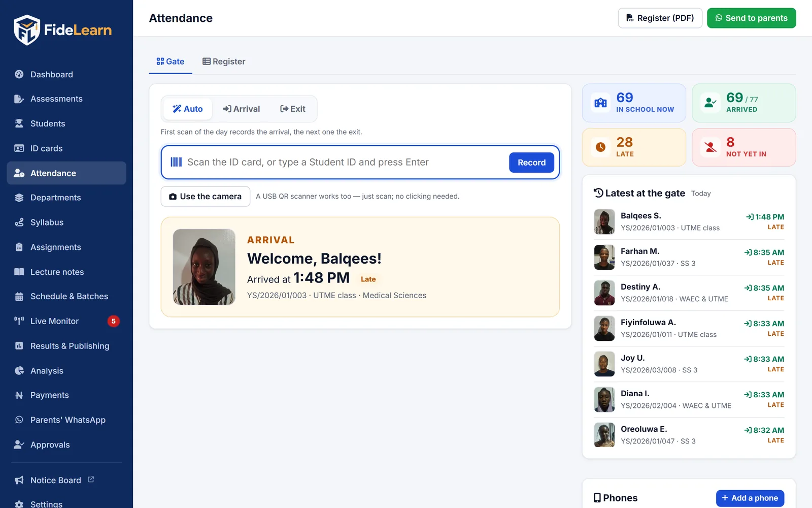Open Assessments in the sidebar
This screenshot has width=812, height=508.
(x=66, y=99)
